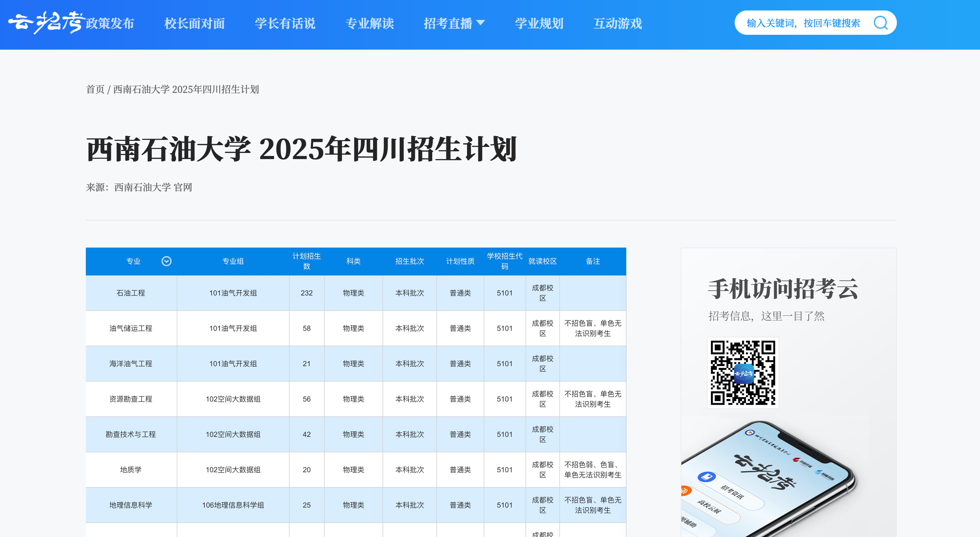Select the 勘查技术与工程 major cell
Screen dimensions: 980x537
131,434
